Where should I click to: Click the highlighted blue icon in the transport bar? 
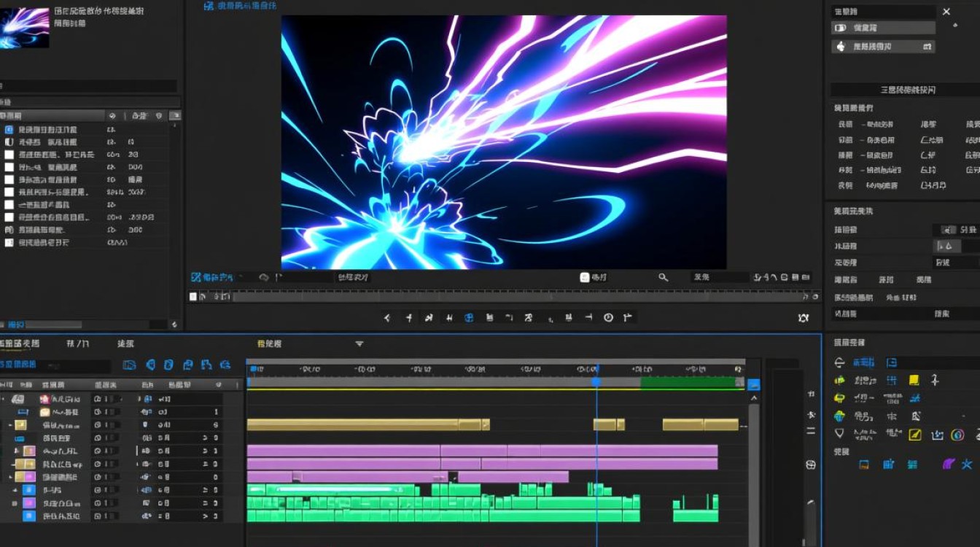pyautogui.click(x=469, y=317)
